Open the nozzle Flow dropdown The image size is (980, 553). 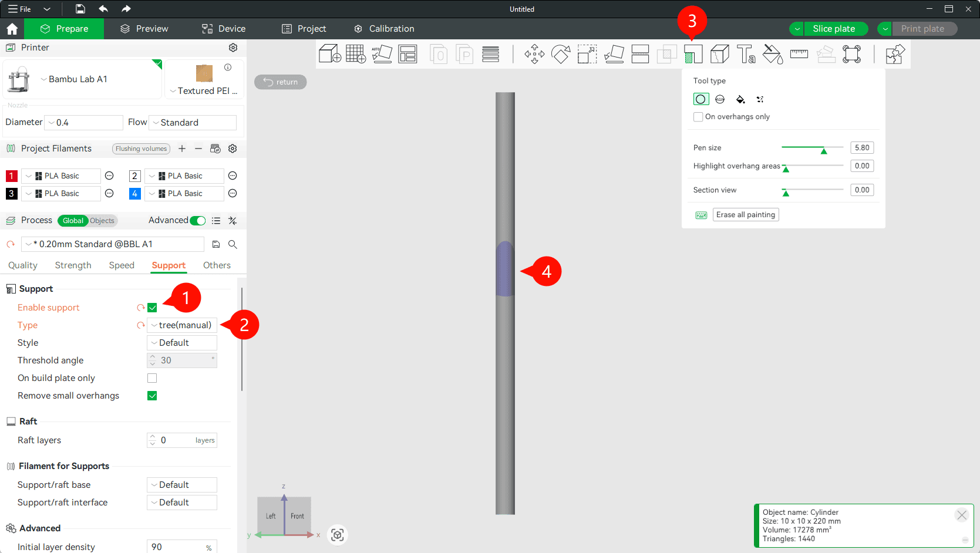(193, 123)
